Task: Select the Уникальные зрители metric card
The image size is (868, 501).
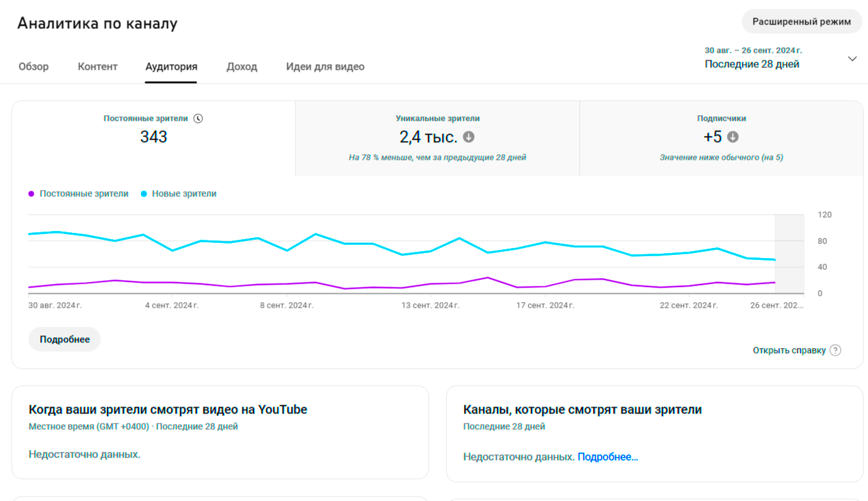Action: [x=437, y=138]
